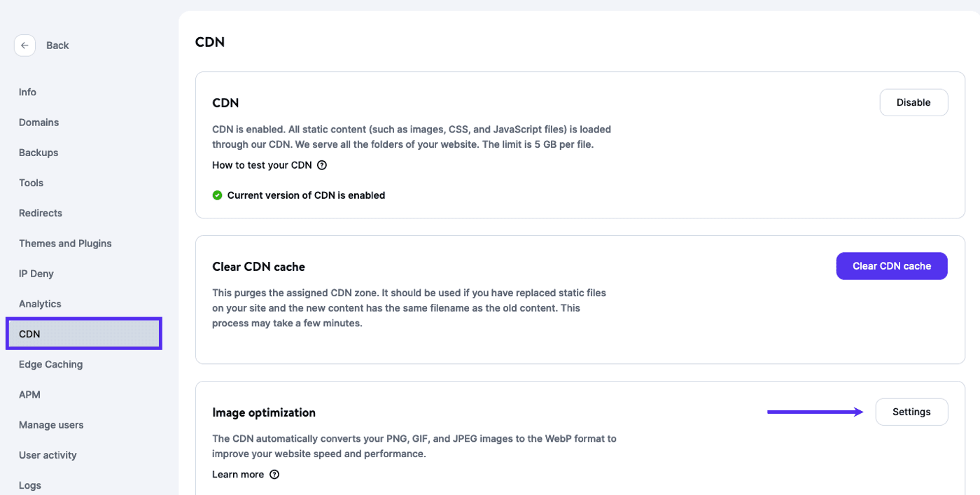Screen dimensions: 980x495
Task: Open the IP Deny section
Action: [x=36, y=273]
